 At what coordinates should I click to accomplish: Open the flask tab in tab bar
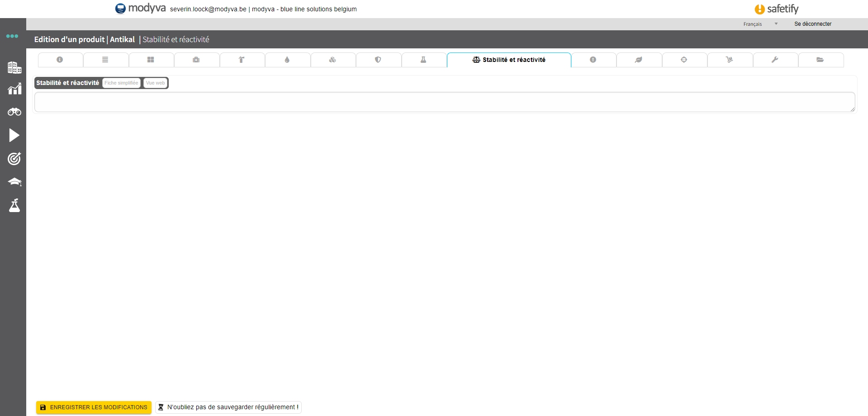[x=424, y=60]
